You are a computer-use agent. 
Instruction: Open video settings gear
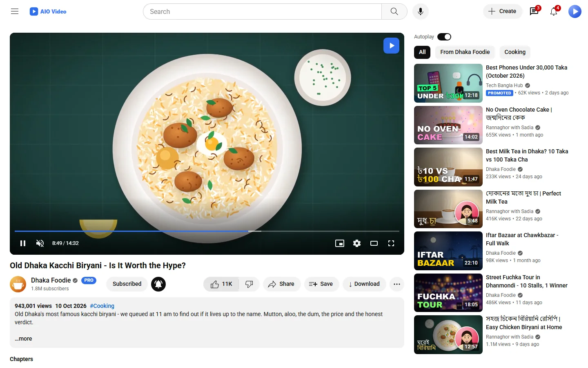[x=357, y=243]
